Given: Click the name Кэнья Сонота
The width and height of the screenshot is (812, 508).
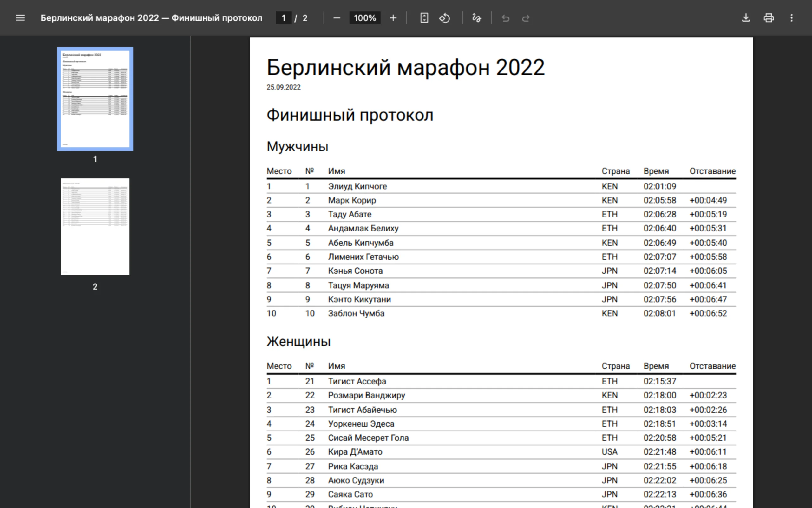Looking at the screenshot, I should tap(355, 271).
